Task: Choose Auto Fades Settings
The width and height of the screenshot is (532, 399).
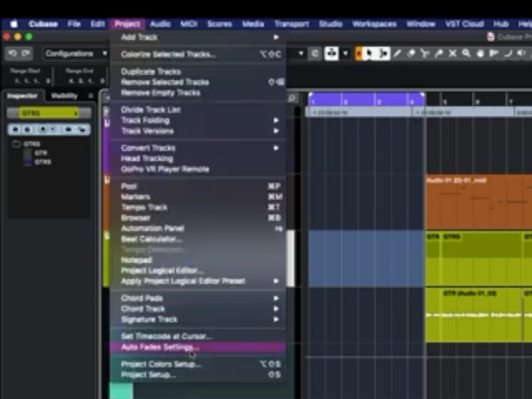Action: coord(198,347)
